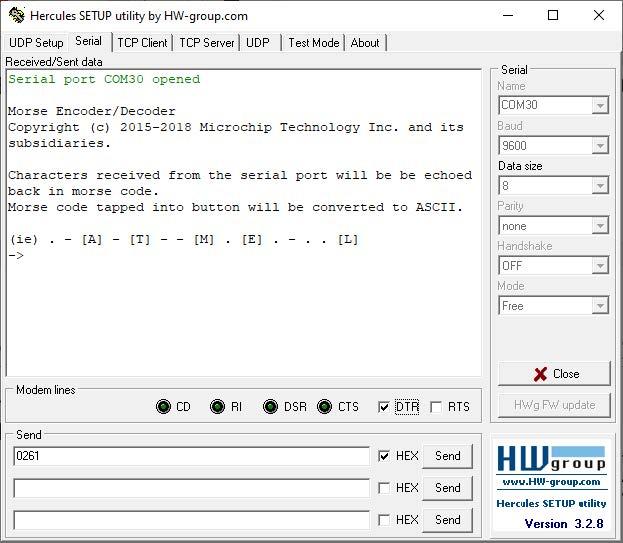Toggle the DTR checkbox
The height and width of the screenshot is (543, 623).
[x=383, y=407]
